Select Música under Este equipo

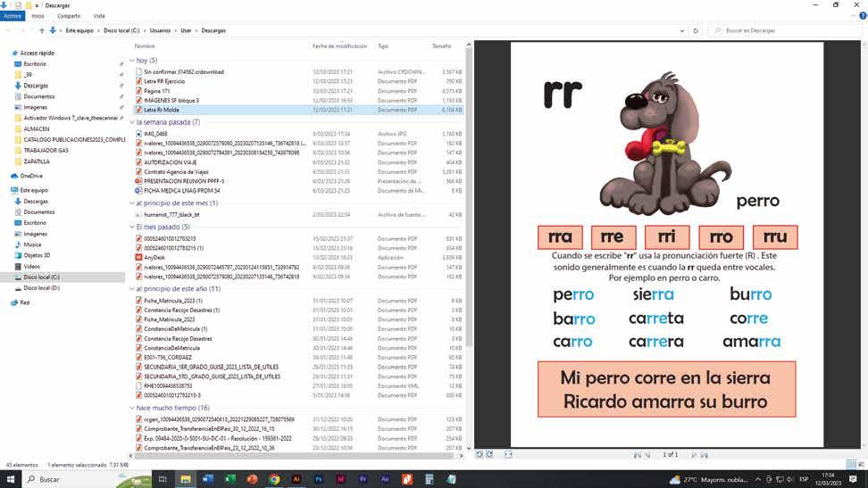tap(32, 244)
